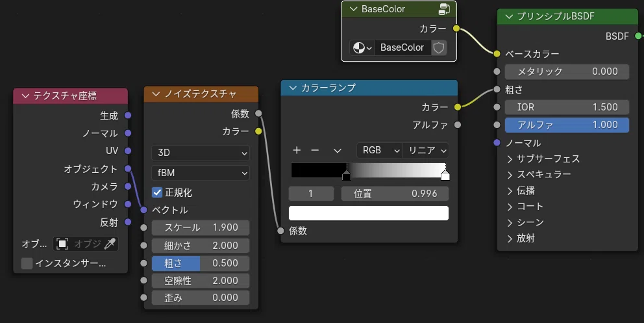Click the スケール 1.900 field
The width and height of the screenshot is (644, 323).
pos(201,227)
